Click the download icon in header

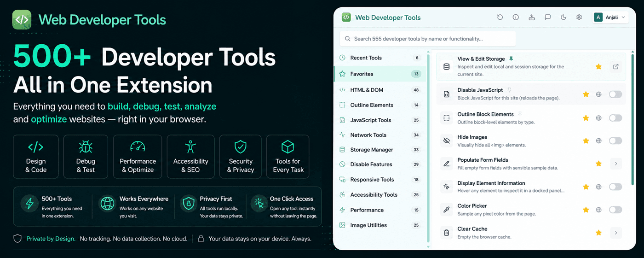[x=532, y=18]
